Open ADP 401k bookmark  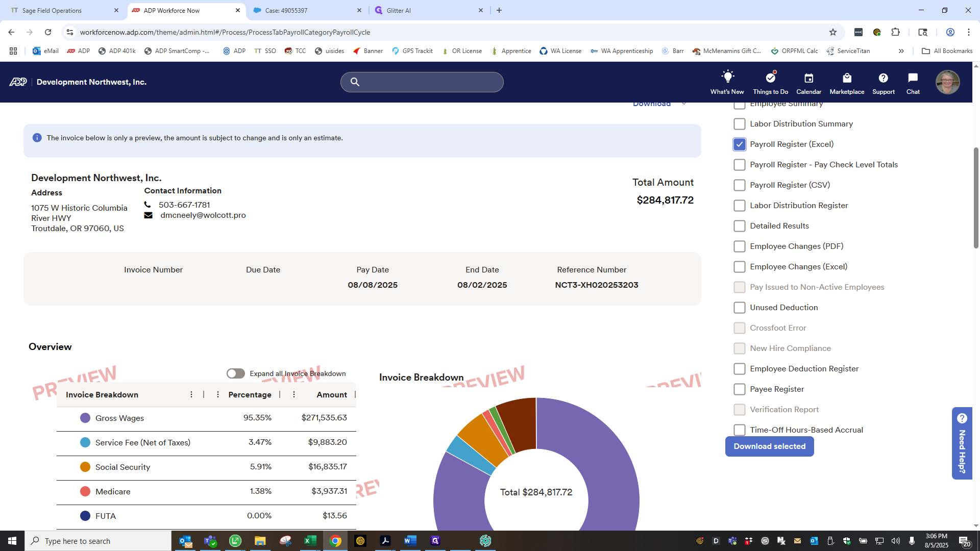[x=117, y=51]
